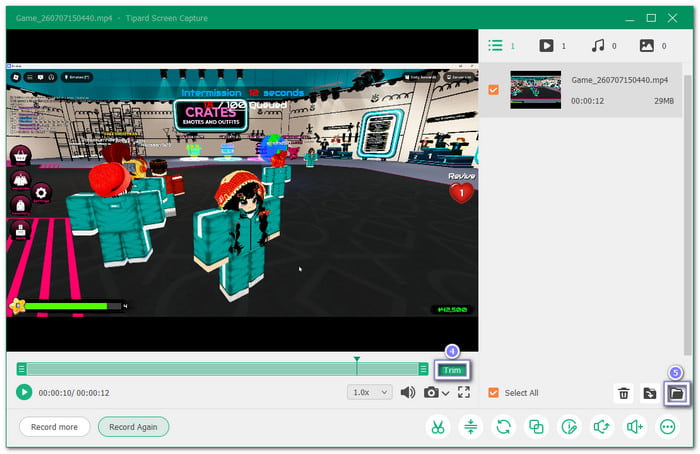
Task: Enter fullscreen preview mode
Action: (x=464, y=392)
